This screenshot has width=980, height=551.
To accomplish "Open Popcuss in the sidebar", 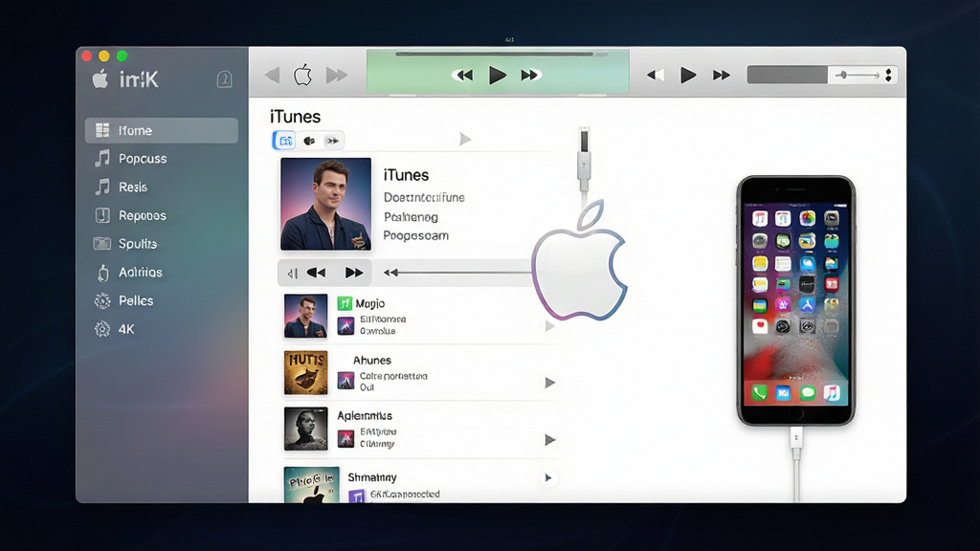I will [143, 159].
